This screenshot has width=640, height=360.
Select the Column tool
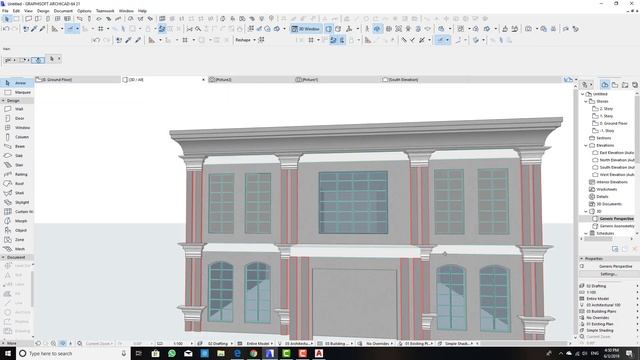point(16,137)
